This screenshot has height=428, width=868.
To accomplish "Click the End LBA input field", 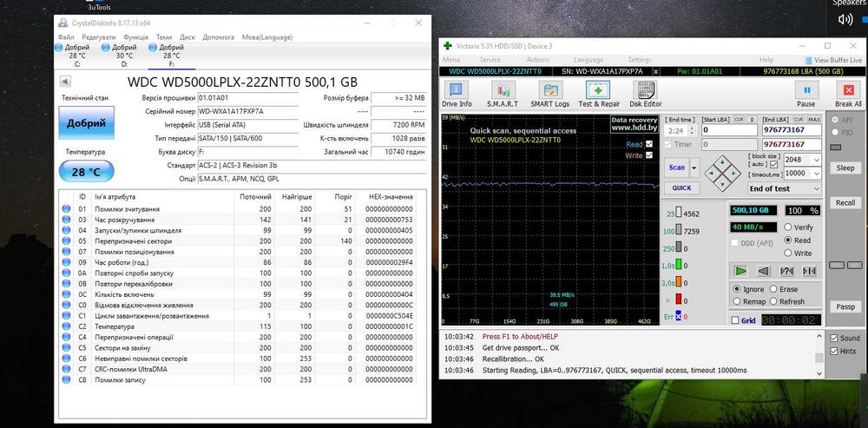I will [792, 130].
